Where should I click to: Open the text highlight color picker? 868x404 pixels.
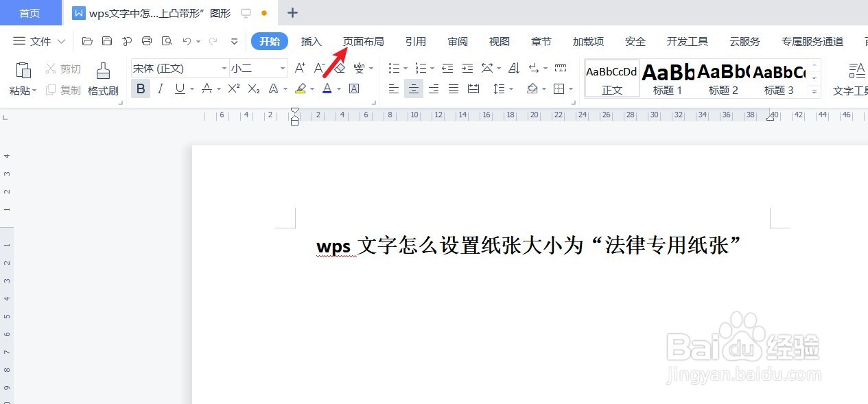coord(301,88)
